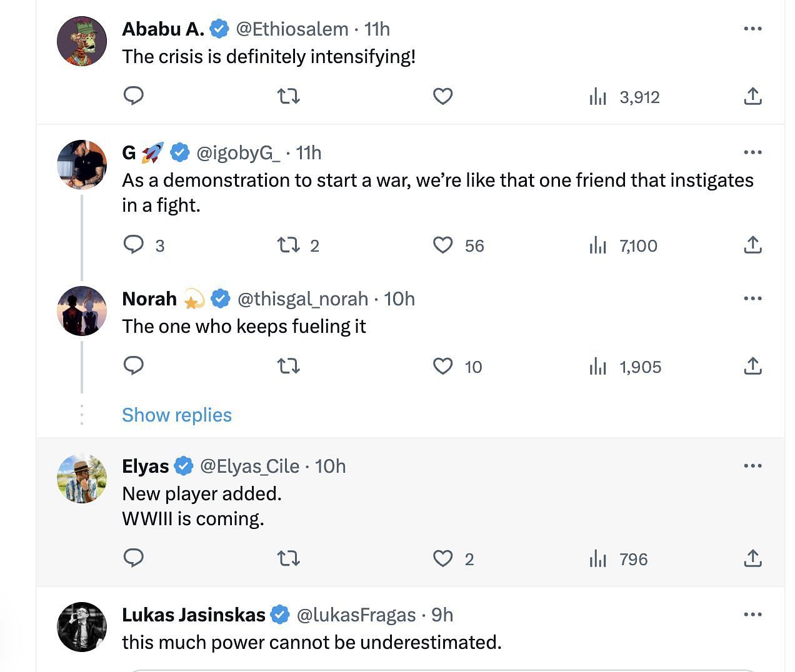
Task: Retweet Ababu A.'s crisis tweet
Action: pos(288,96)
